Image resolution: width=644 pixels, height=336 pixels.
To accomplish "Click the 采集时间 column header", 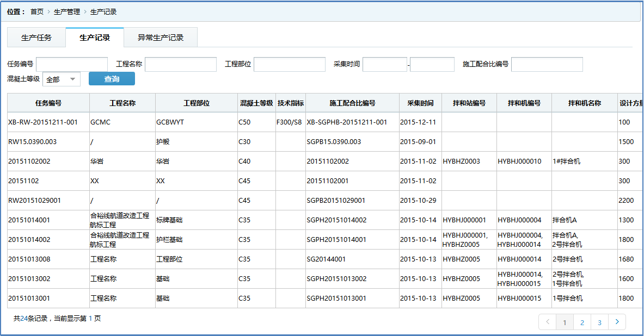I will click(420, 103).
